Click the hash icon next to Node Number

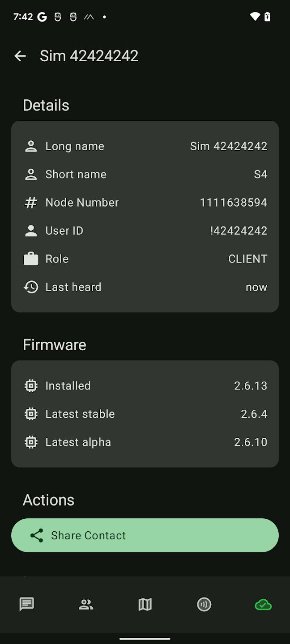30,202
